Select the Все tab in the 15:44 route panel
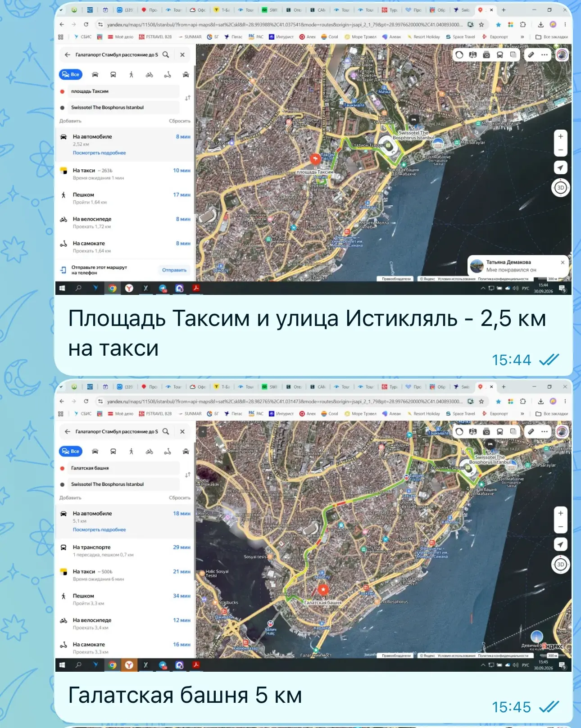This screenshot has height=728, width=581. pos(71,75)
